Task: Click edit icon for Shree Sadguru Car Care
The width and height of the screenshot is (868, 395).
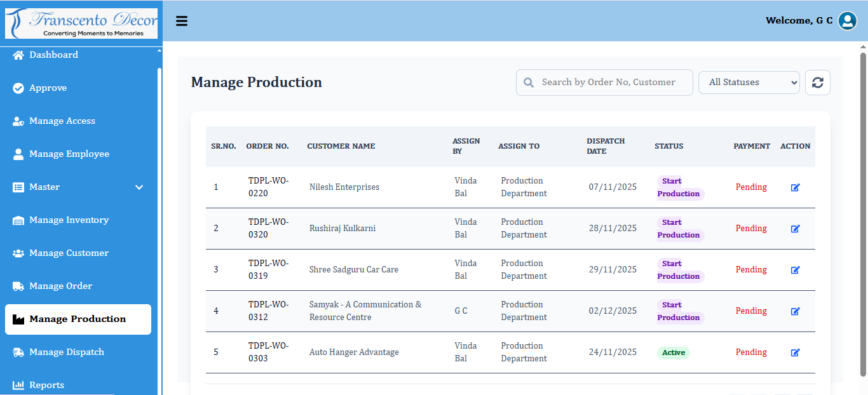Action: 795,270
